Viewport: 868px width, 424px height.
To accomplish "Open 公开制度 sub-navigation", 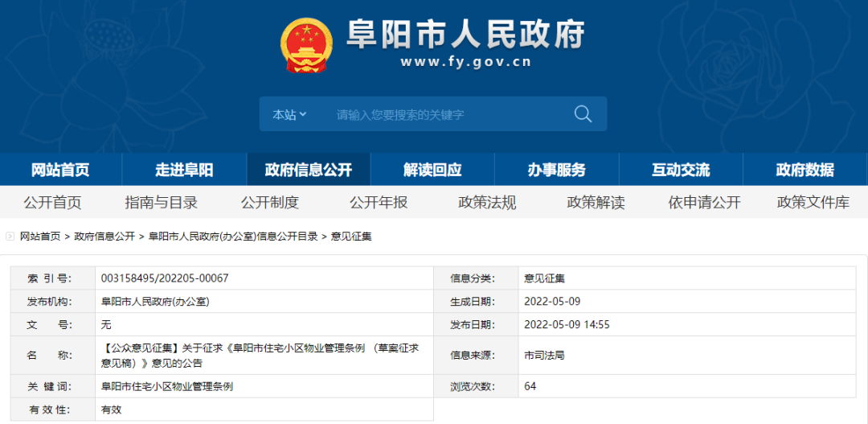I will click(x=270, y=203).
